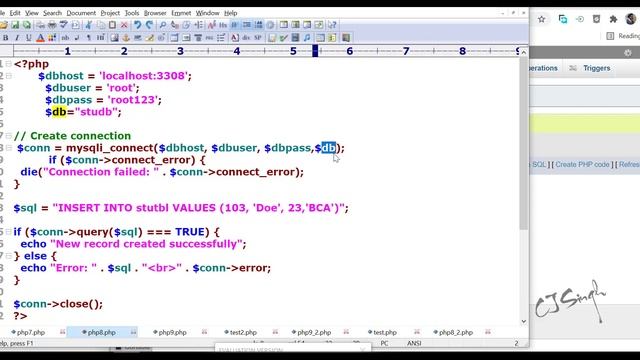Click the scrollbar down arrow in editor
The image size is (640, 360).
tap(524, 322)
